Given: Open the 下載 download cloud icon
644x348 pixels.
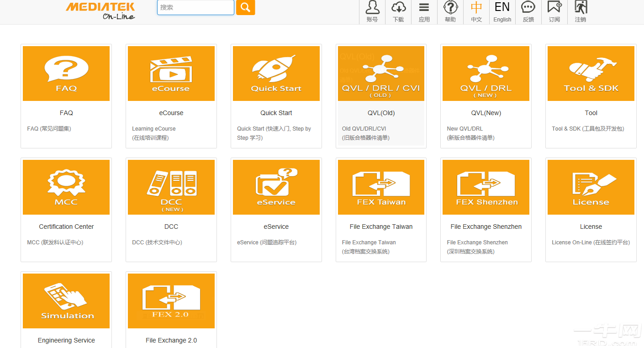Looking at the screenshot, I should pos(398,12).
